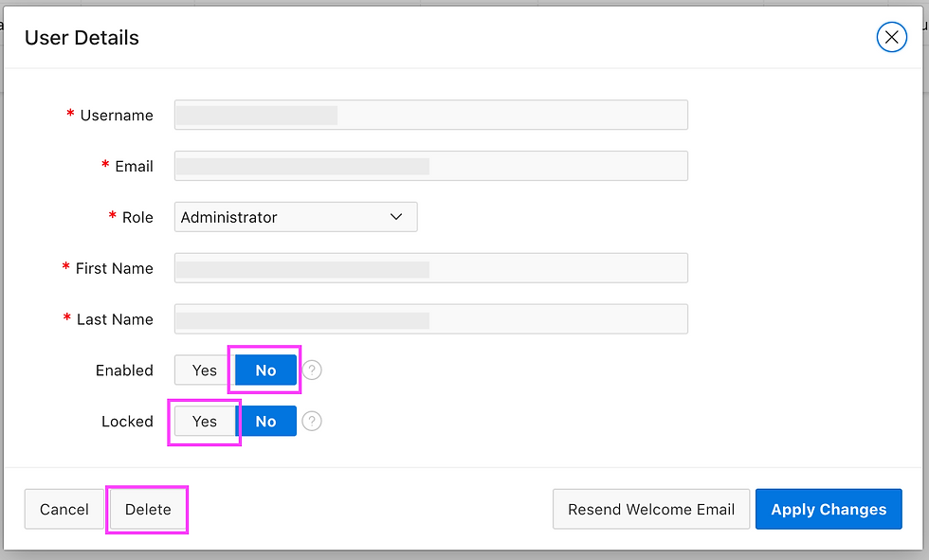This screenshot has width=929, height=560.
Task: Set Locked to No
Action: (x=266, y=421)
